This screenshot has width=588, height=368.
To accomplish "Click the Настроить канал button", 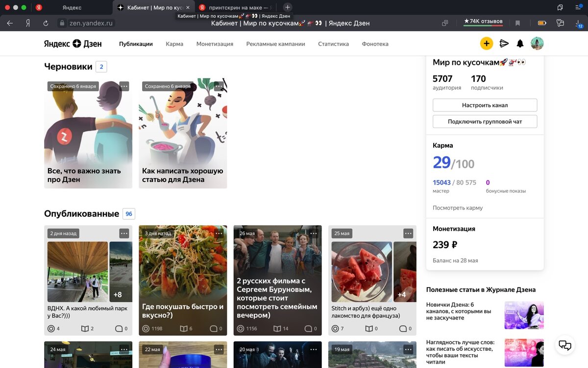I will click(x=485, y=105).
